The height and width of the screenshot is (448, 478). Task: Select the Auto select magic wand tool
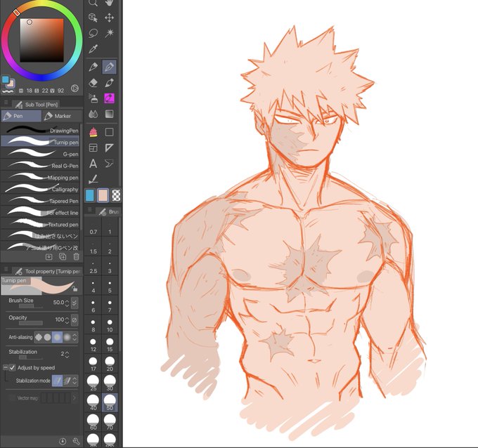tap(109, 33)
